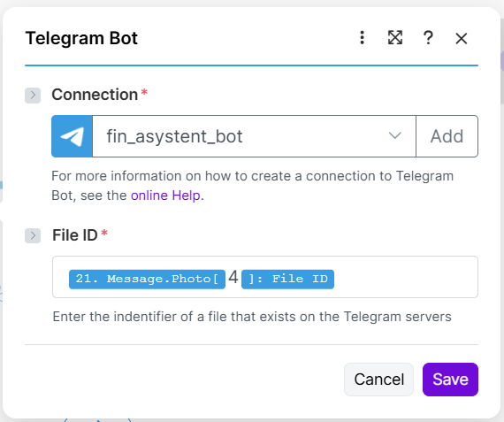Select the 21. Message.Photo[ token
504x422 pixels.
pyautogui.click(x=147, y=279)
